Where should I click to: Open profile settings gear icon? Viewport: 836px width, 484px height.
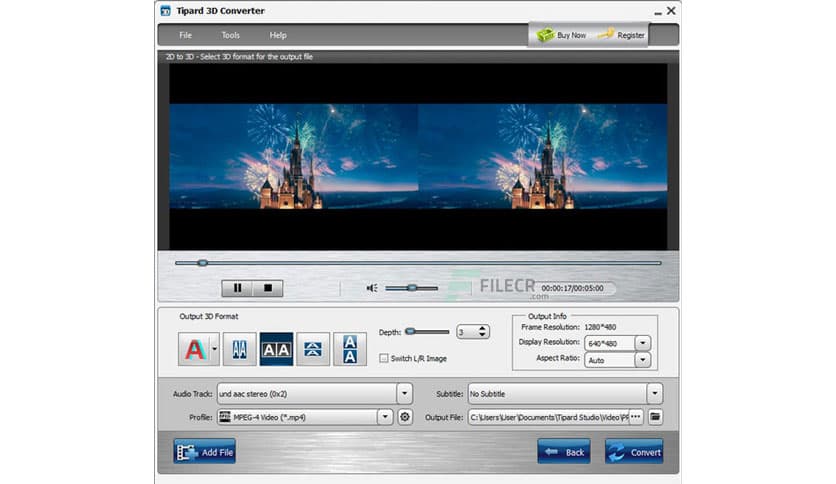[405, 417]
